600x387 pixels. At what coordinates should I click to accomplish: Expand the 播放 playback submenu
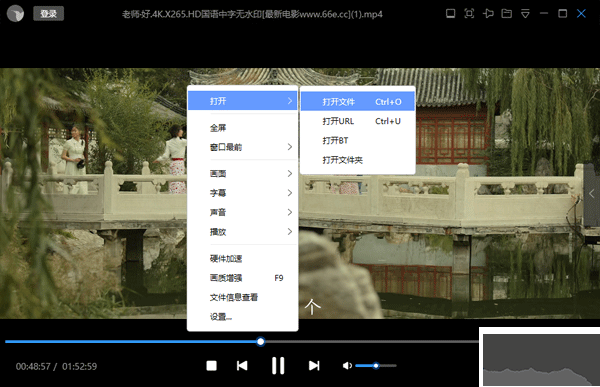tap(243, 232)
